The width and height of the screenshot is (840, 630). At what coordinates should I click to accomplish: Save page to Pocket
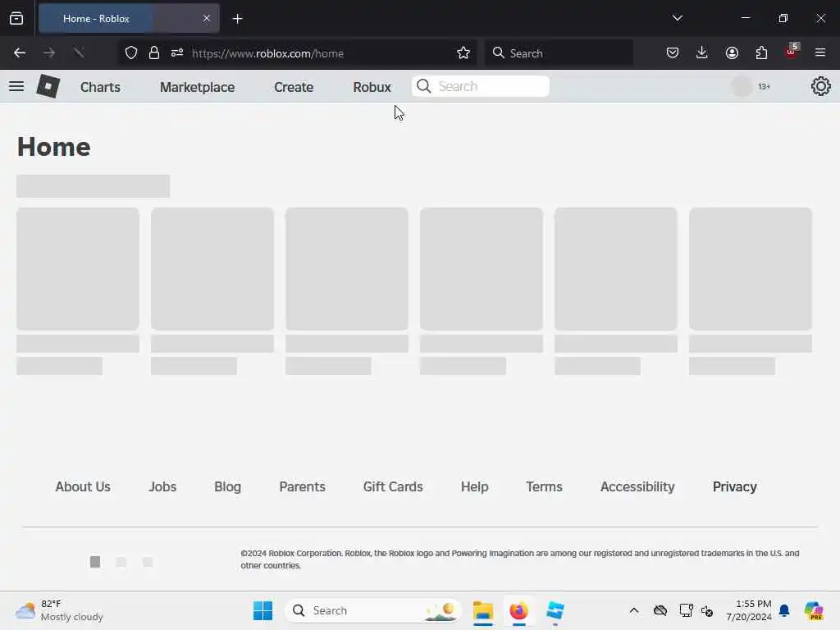click(x=673, y=52)
